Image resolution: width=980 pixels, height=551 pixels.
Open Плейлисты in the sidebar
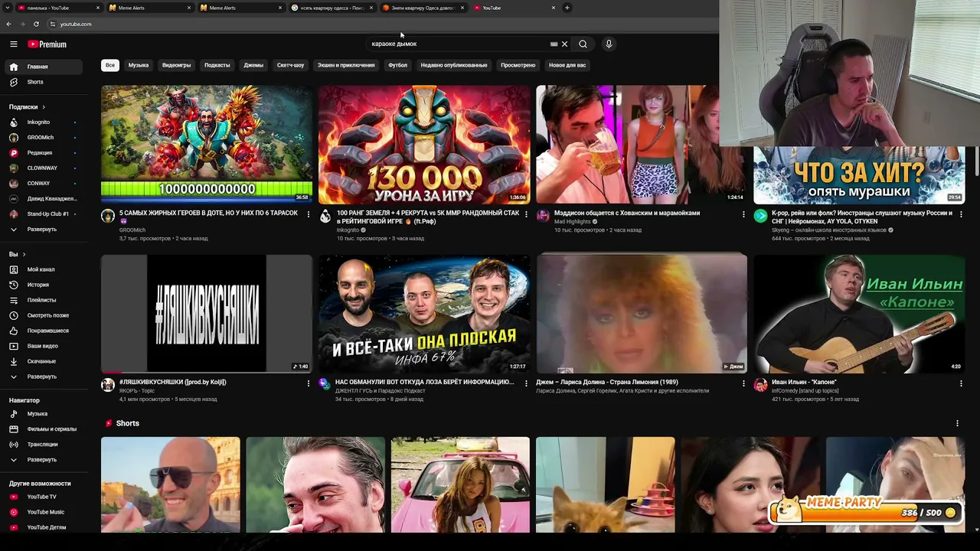point(42,300)
